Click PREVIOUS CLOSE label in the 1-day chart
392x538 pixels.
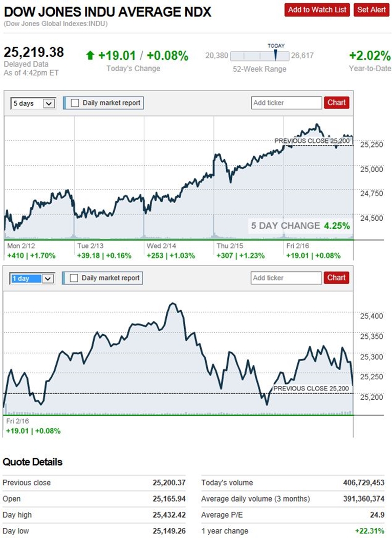click(x=311, y=389)
